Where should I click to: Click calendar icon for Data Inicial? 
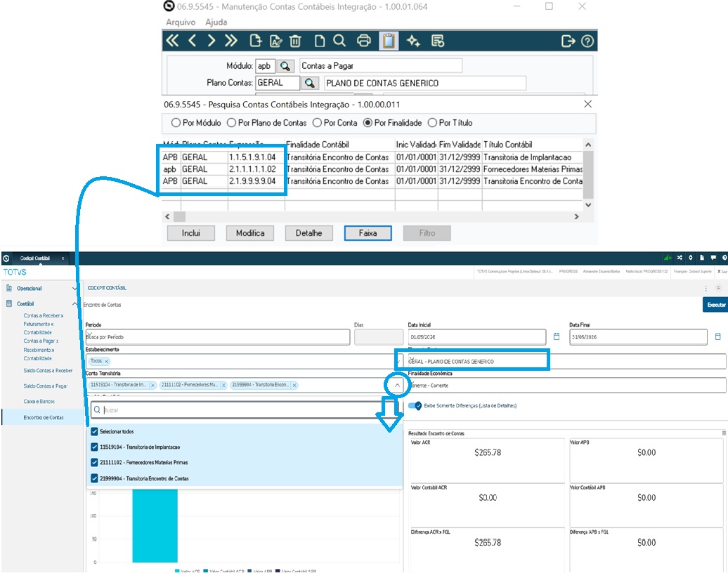[x=557, y=336]
